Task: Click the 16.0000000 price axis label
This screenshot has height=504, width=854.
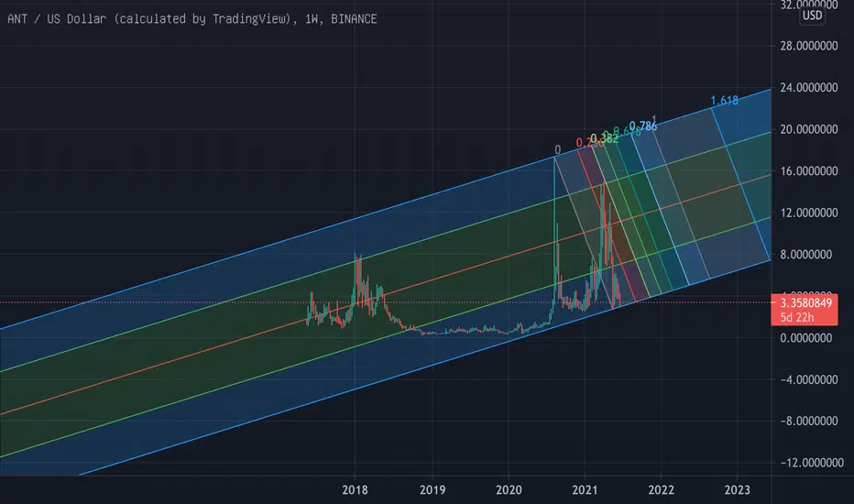Action: click(809, 171)
